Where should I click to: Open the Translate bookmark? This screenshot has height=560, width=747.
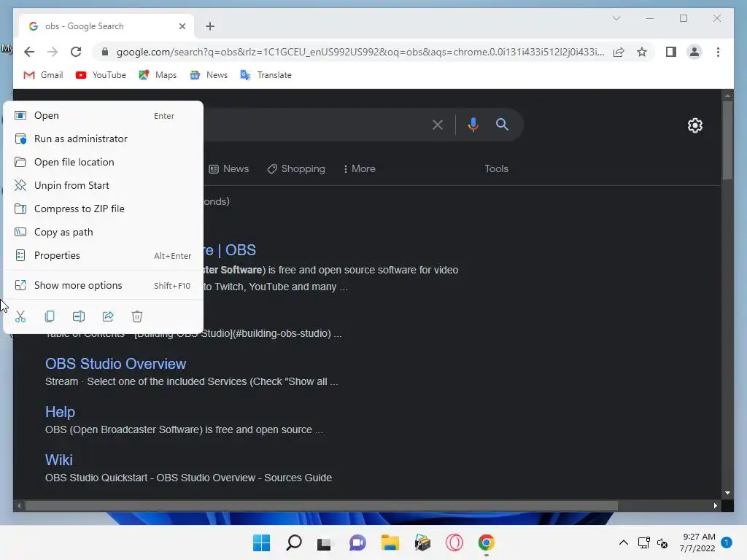(x=266, y=75)
